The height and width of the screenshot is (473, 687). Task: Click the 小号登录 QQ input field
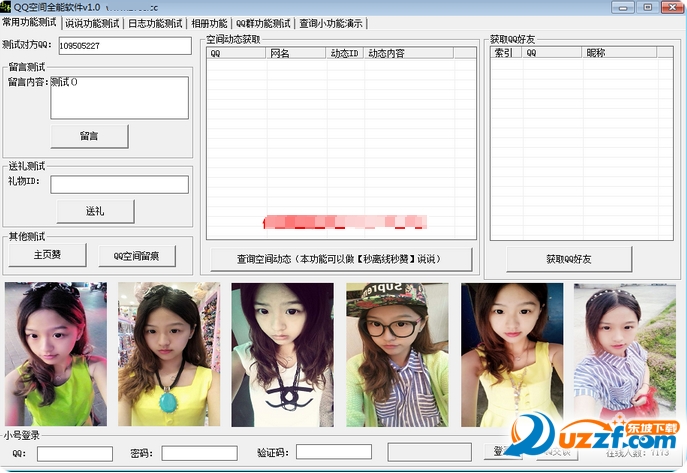pyautogui.click(x=75, y=454)
